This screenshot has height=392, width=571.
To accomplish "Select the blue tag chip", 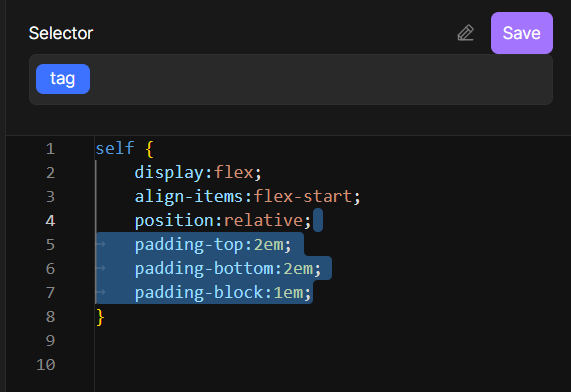I will 63,79.
